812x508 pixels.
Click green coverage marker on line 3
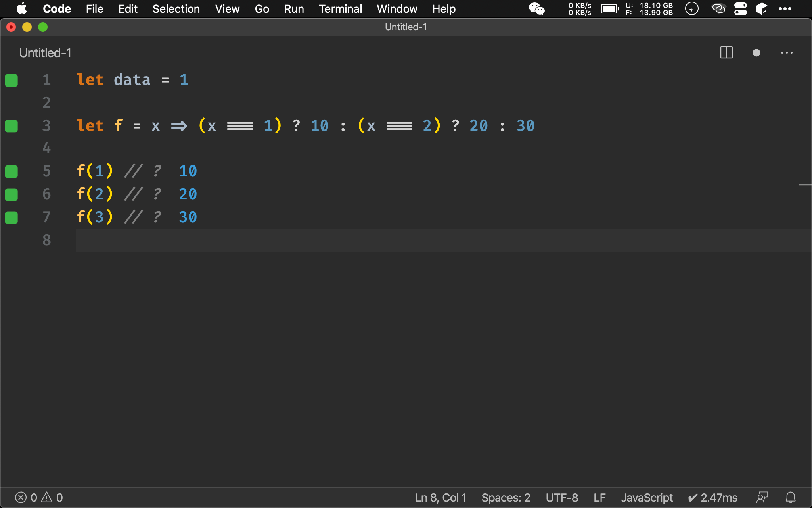point(11,126)
